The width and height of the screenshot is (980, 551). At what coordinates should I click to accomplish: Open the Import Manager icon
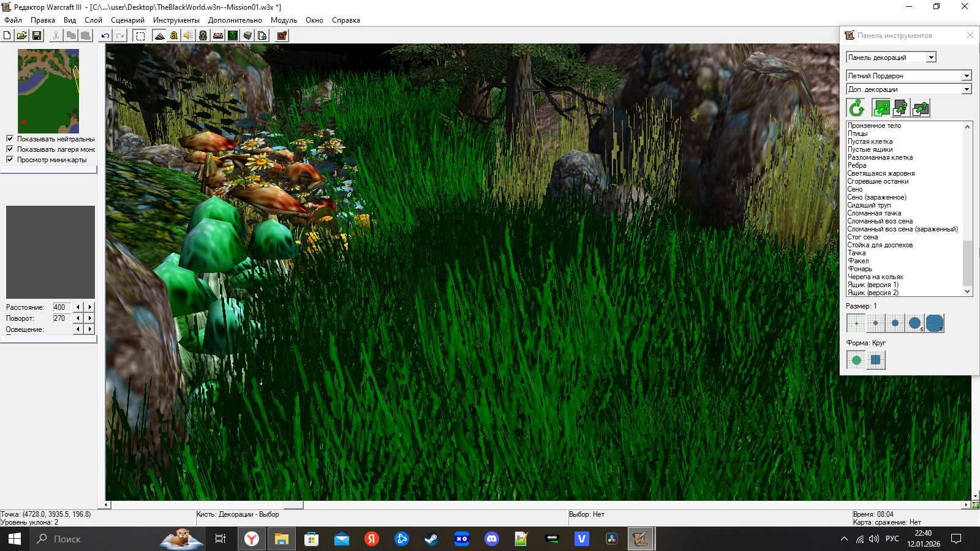262,36
